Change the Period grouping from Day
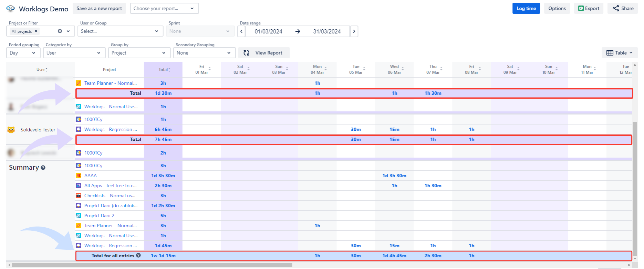This screenshot has width=644, height=269. [23, 53]
